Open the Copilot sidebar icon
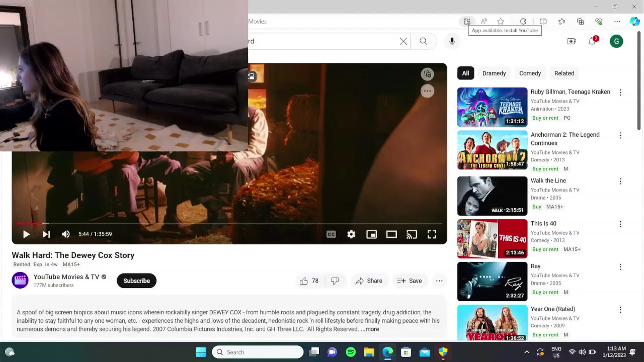The width and height of the screenshot is (644, 362). tap(635, 21)
